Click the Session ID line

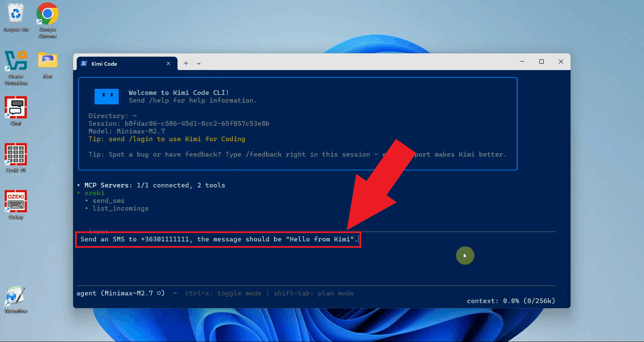(179, 123)
